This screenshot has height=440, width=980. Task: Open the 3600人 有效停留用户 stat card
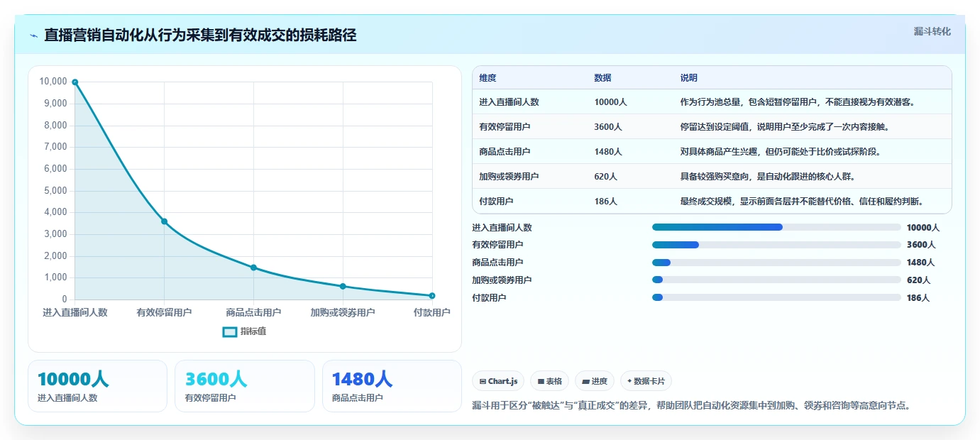coord(245,386)
